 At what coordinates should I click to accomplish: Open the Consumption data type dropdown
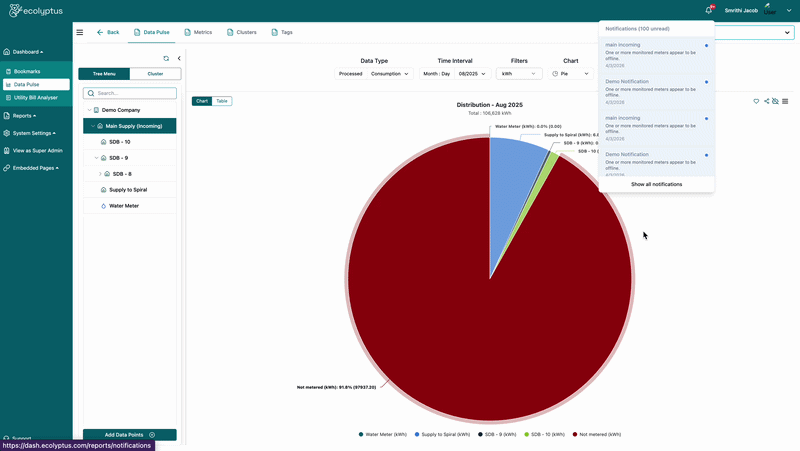pos(390,74)
